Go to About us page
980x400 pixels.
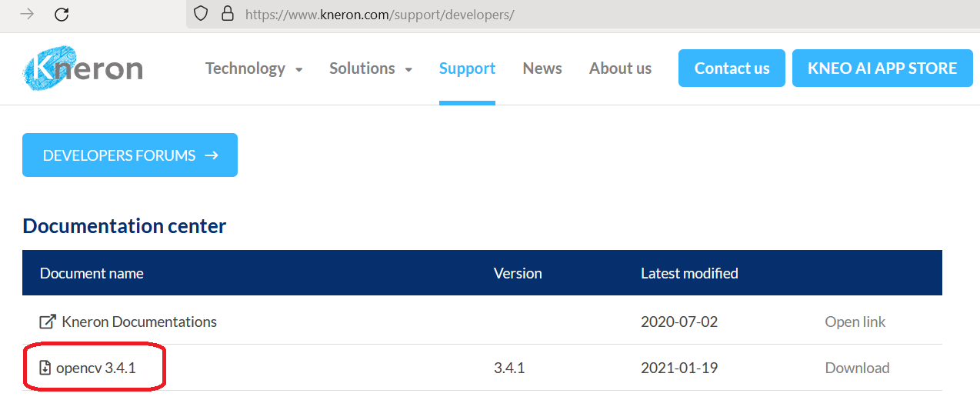click(620, 68)
